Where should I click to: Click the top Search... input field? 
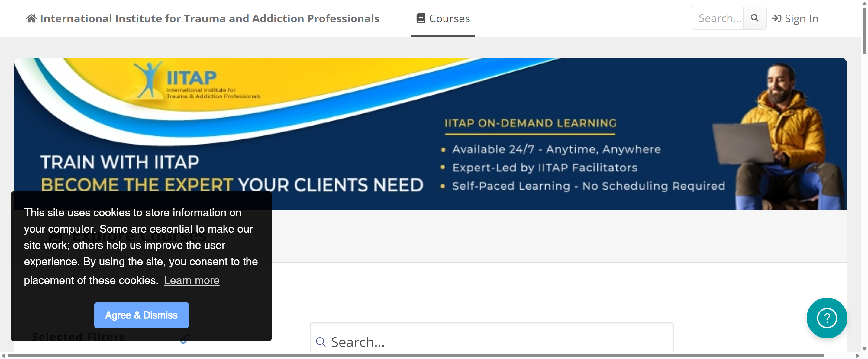(718, 18)
